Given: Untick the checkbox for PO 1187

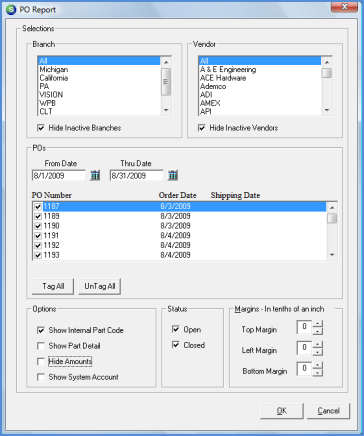Looking at the screenshot, I should point(38,207).
